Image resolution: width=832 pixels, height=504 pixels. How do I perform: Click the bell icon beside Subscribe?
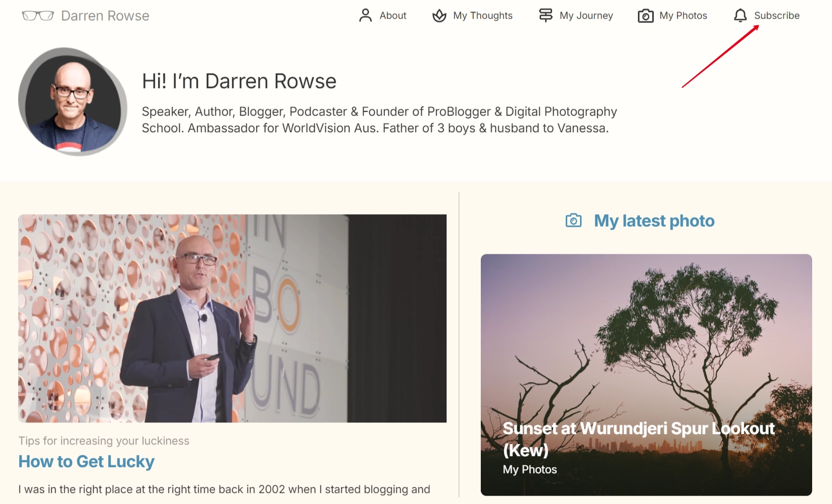tap(740, 15)
